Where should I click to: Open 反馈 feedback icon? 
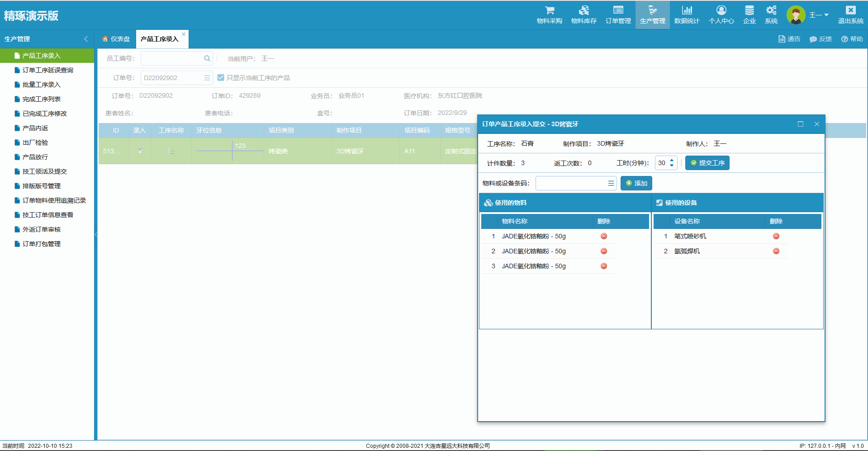pyautogui.click(x=813, y=39)
